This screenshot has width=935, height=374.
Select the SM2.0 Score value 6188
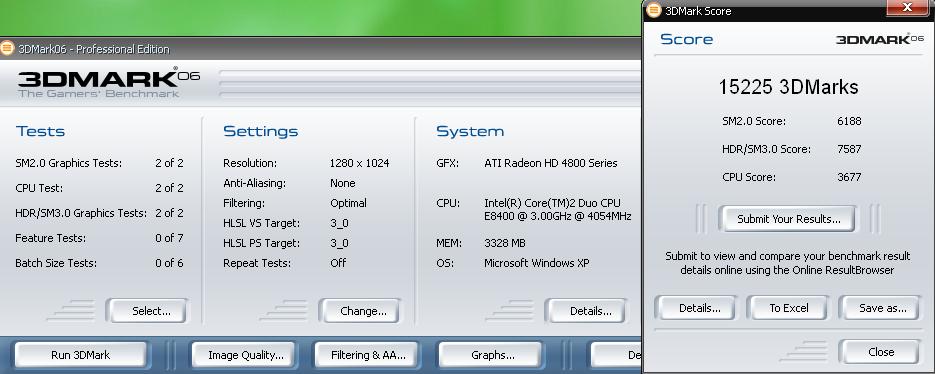(x=849, y=121)
